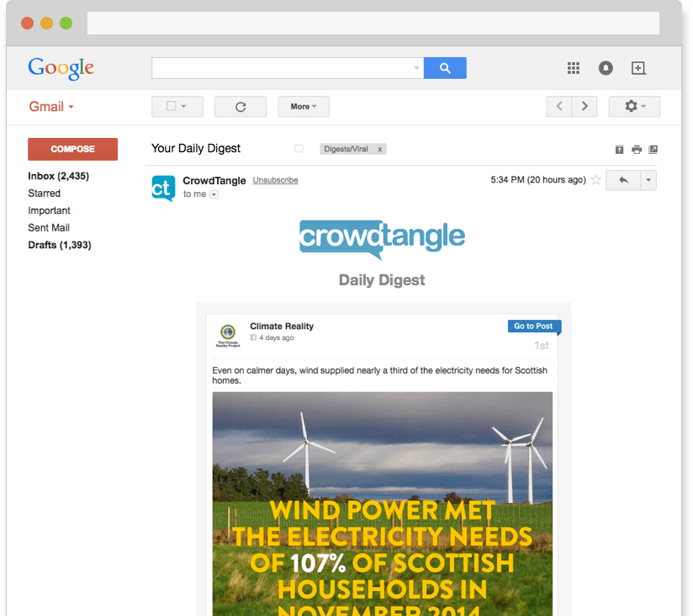
Task: Remove the Digests/Viral label
Action: click(x=379, y=150)
